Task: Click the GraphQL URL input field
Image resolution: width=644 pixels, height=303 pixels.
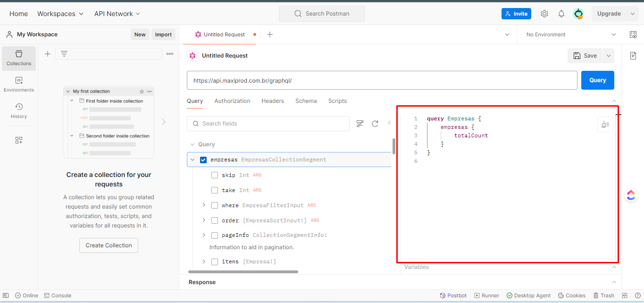Action: 382,80
